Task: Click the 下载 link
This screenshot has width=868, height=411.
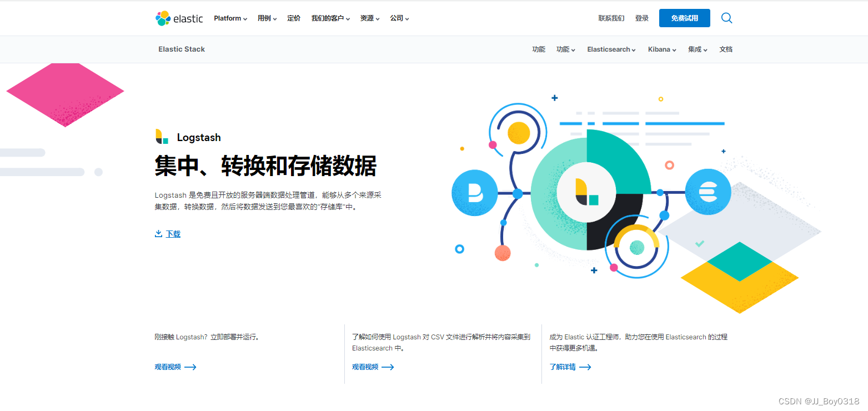Action: 173,234
